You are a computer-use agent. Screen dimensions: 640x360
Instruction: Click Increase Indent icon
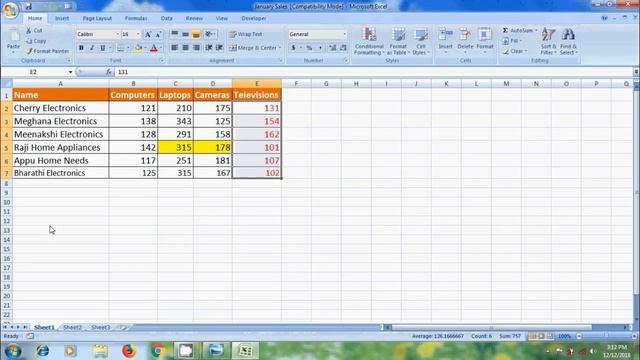(219, 48)
